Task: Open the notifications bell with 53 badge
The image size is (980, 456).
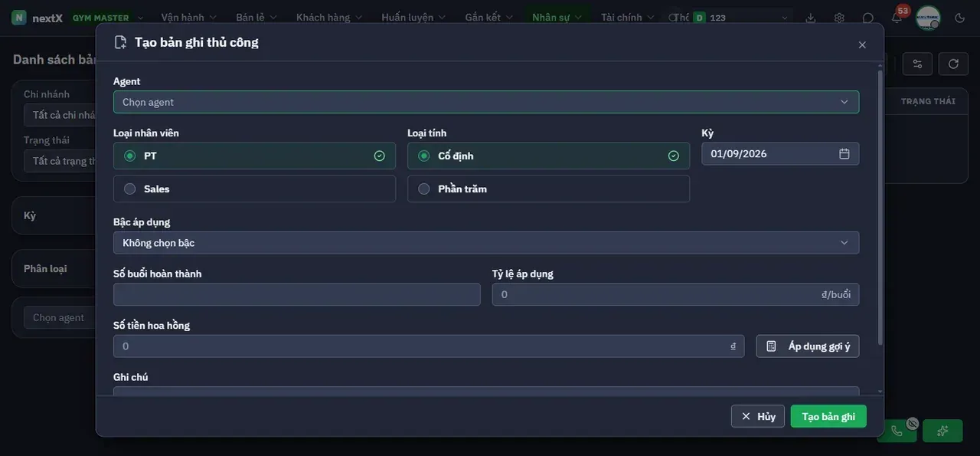Action: click(897, 17)
